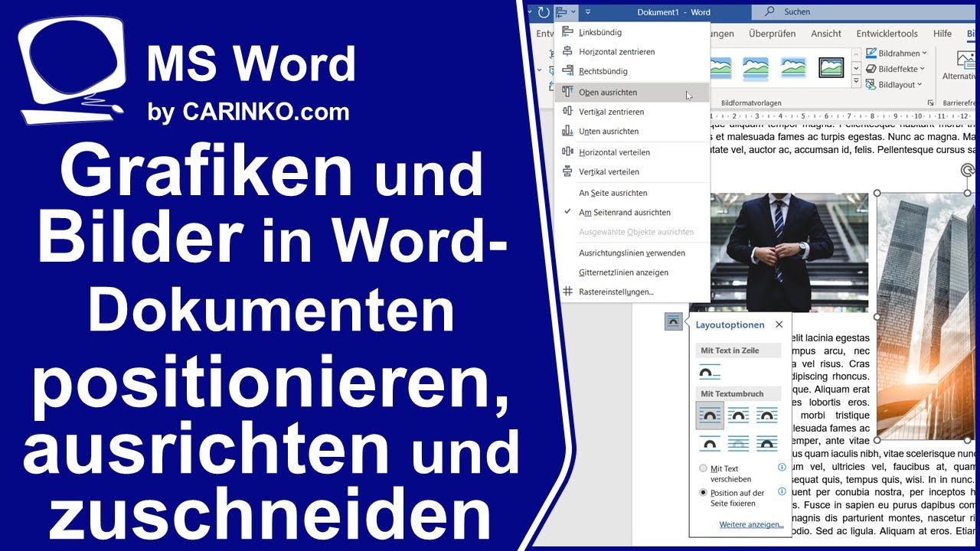The width and height of the screenshot is (980, 551).
Task: Toggle Am Seitenrand ausrichten option
Action: pyautogui.click(x=631, y=213)
